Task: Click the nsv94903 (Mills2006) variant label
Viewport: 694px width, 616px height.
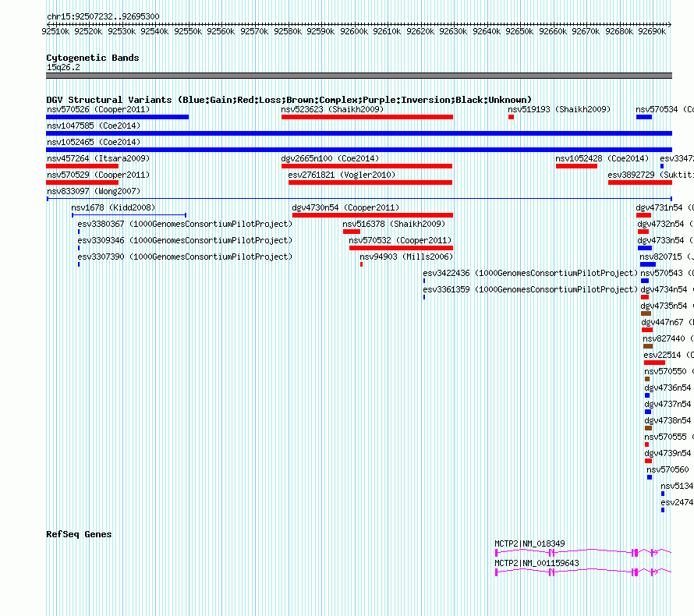Action: tap(406, 257)
